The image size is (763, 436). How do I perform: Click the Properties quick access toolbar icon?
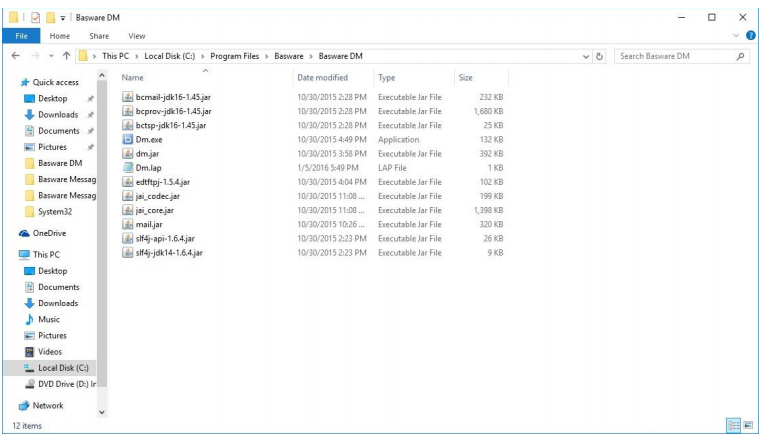(x=36, y=18)
